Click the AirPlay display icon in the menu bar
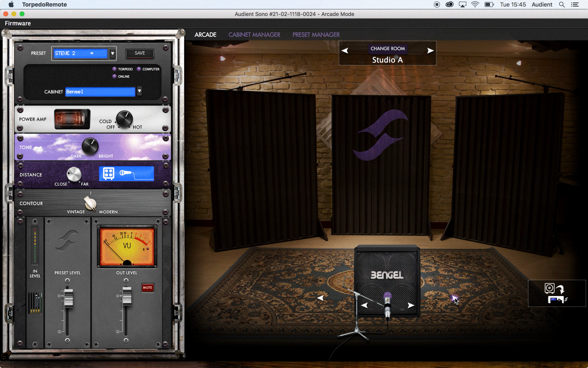 [463, 4]
